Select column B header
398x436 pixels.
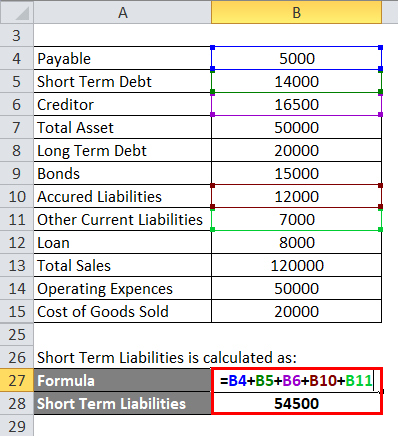tap(296, 12)
